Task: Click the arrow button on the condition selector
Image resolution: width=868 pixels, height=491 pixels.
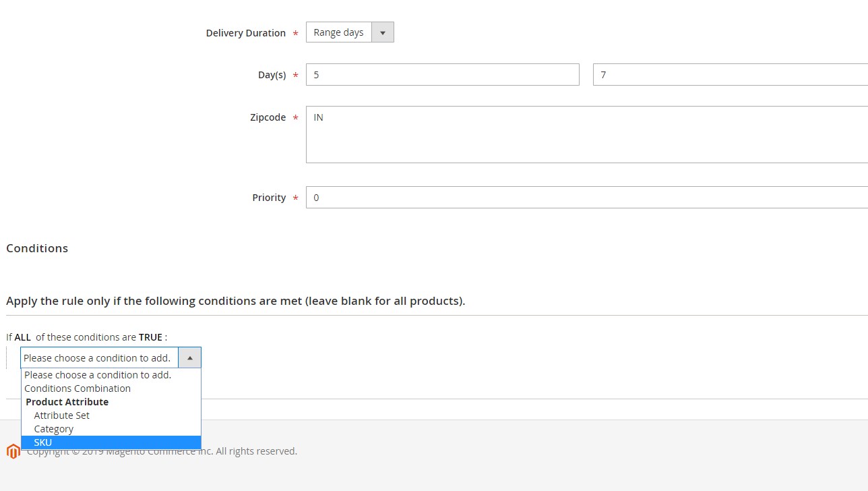Action: [x=189, y=358]
